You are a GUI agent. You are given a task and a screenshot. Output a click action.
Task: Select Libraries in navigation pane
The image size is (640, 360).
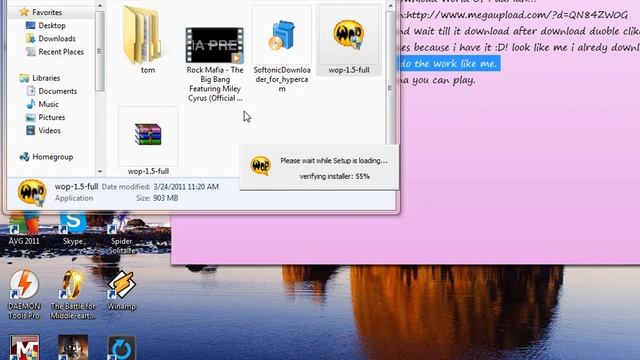pos(46,78)
